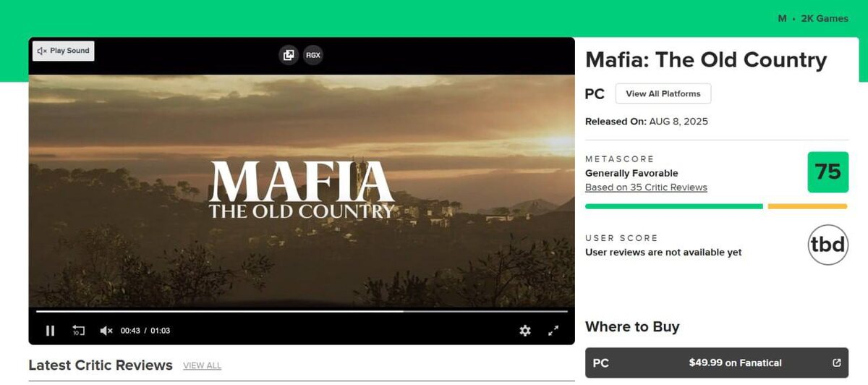This screenshot has width=868, height=385.
Task: Open VIEW ALL critic reviews link
Action: coord(202,365)
